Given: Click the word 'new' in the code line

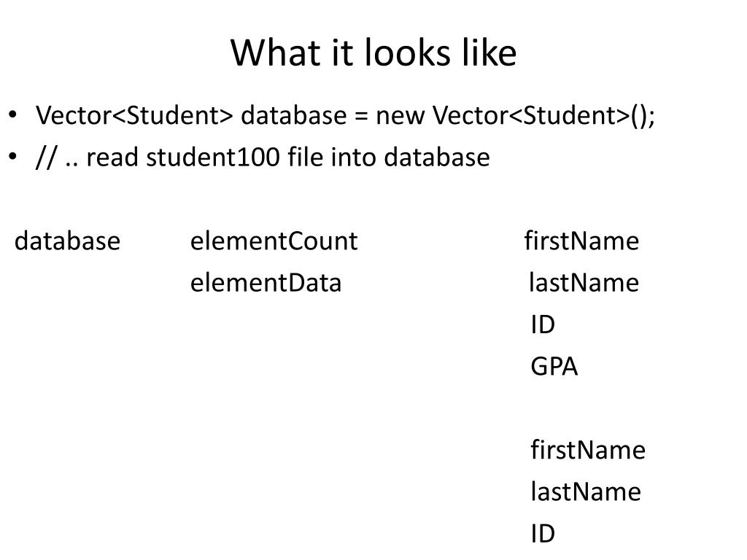Looking at the screenshot, I should pyautogui.click(x=400, y=117).
